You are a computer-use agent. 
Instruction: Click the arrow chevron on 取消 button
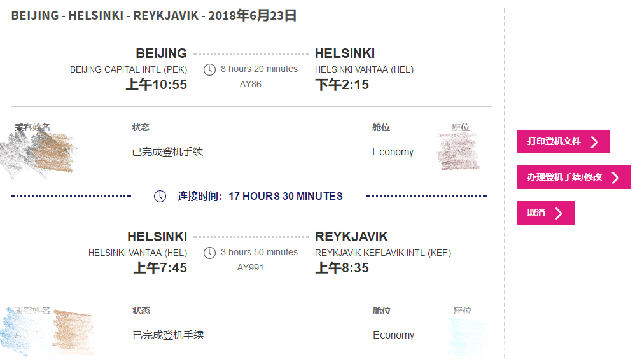(x=559, y=213)
